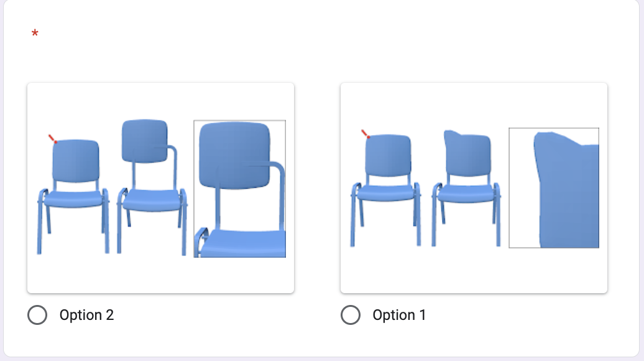
Task: Click the red required asterisk
Action: [35, 34]
